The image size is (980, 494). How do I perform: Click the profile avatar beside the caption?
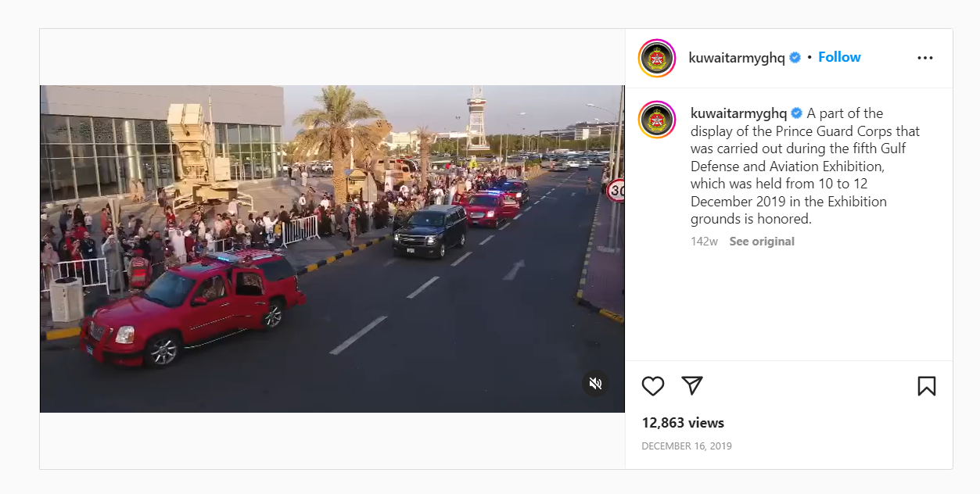(x=657, y=120)
